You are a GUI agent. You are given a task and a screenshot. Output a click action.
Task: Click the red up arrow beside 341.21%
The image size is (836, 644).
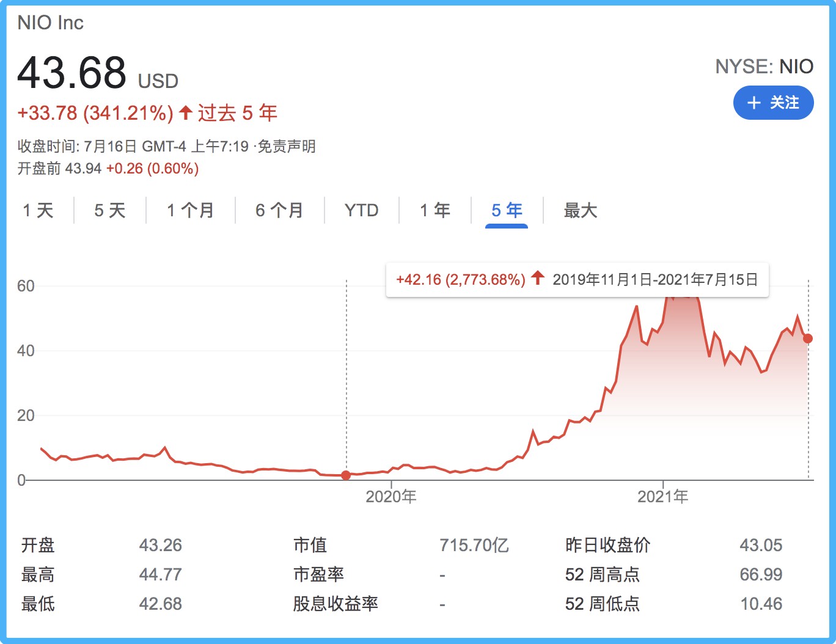tap(186, 113)
